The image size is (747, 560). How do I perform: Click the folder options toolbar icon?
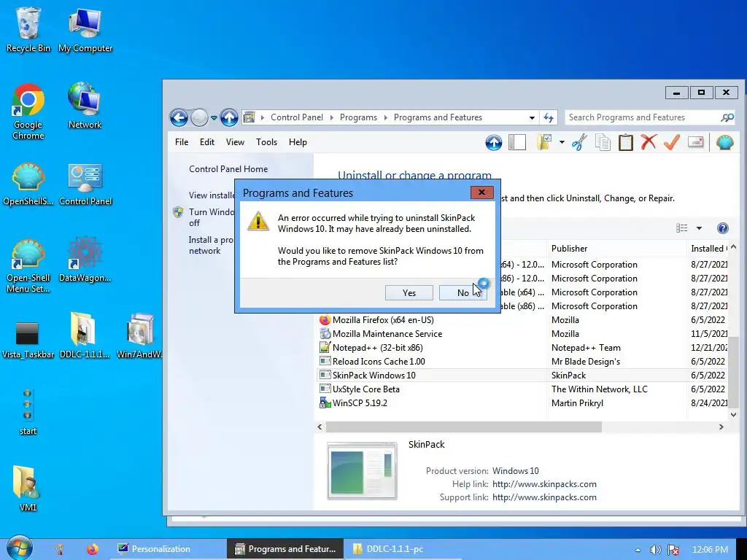click(544, 142)
